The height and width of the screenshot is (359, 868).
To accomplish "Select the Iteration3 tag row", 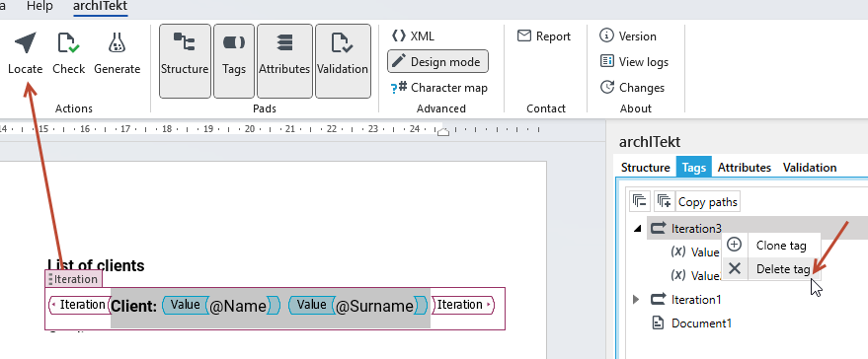I will 757,228.
